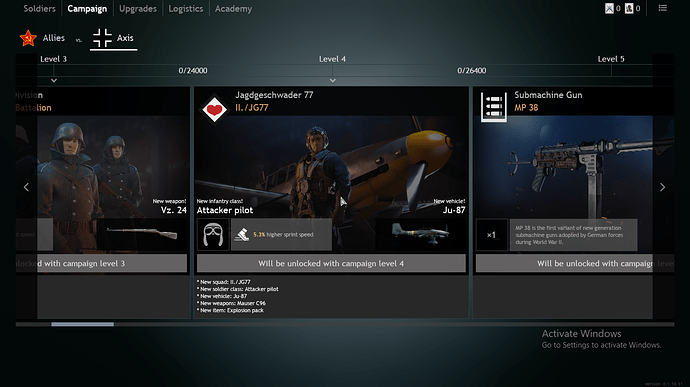
Task: Click the 'Ju-87' vehicle label
Action: pyautogui.click(x=454, y=210)
